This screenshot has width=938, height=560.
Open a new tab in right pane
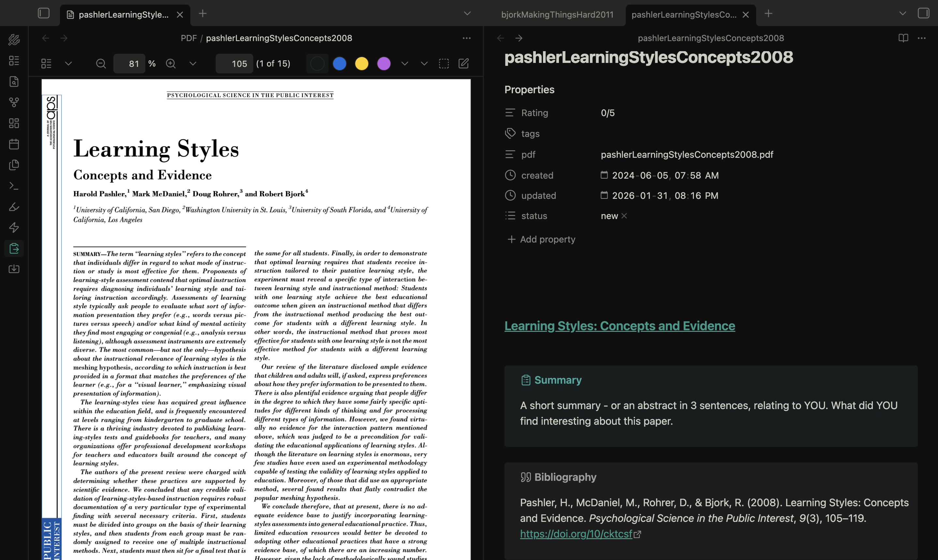pos(768,14)
